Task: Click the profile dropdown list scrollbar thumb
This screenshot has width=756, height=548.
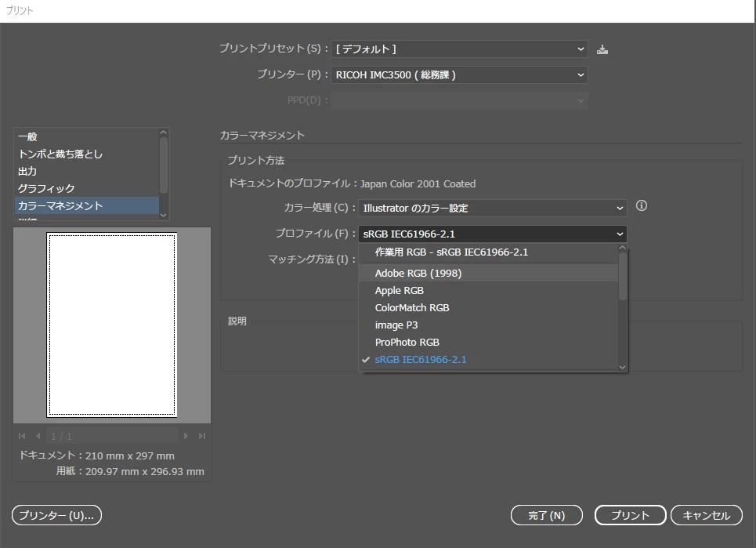Action: point(623,276)
